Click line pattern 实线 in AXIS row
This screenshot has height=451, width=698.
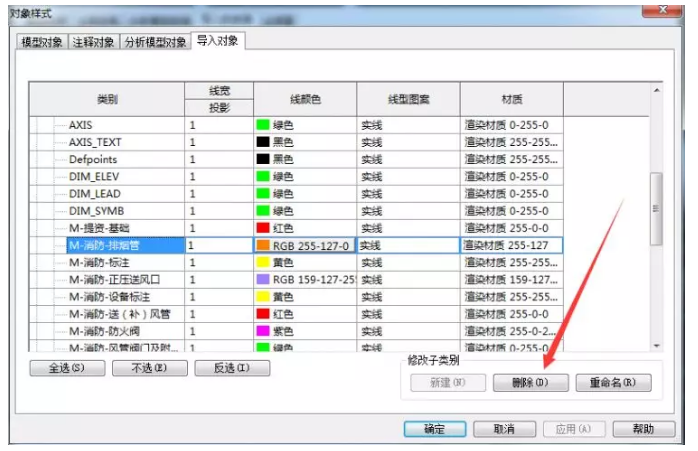tap(408, 125)
